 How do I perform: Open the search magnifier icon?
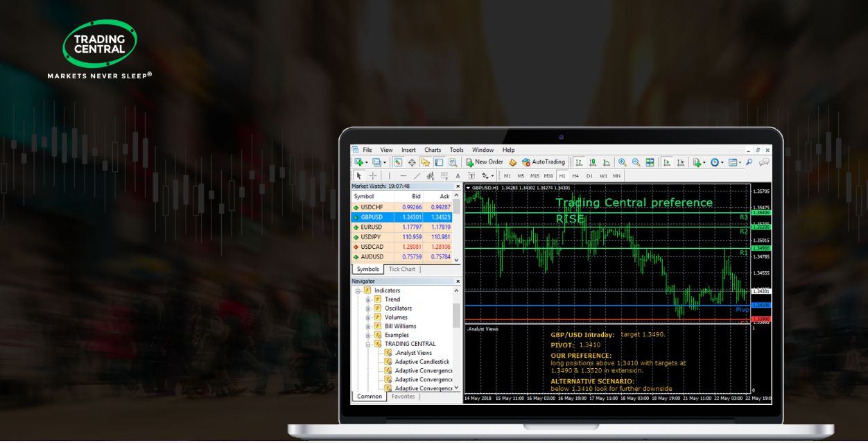pyautogui.click(x=749, y=162)
